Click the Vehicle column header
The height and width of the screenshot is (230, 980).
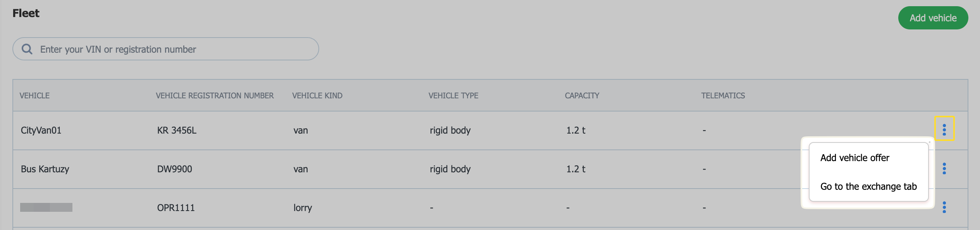click(x=34, y=96)
